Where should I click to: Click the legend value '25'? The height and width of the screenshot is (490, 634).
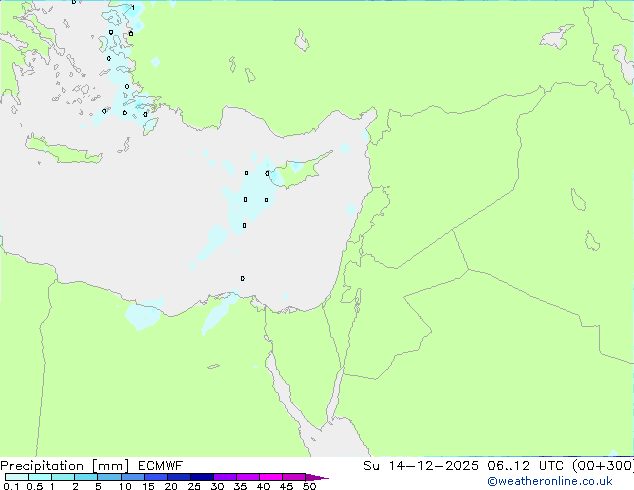tap(194, 486)
